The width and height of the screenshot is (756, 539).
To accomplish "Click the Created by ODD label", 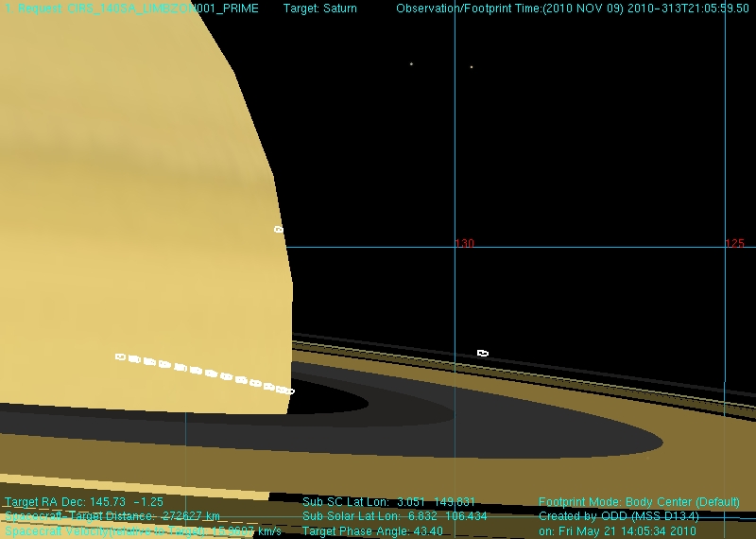I will pyautogui.click(x=618, y=516).
